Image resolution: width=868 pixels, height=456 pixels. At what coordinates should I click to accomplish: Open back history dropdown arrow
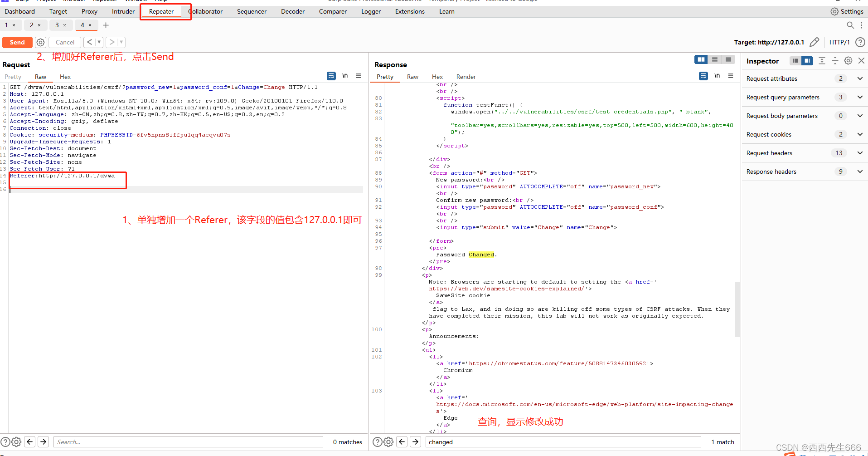[99, 42]
